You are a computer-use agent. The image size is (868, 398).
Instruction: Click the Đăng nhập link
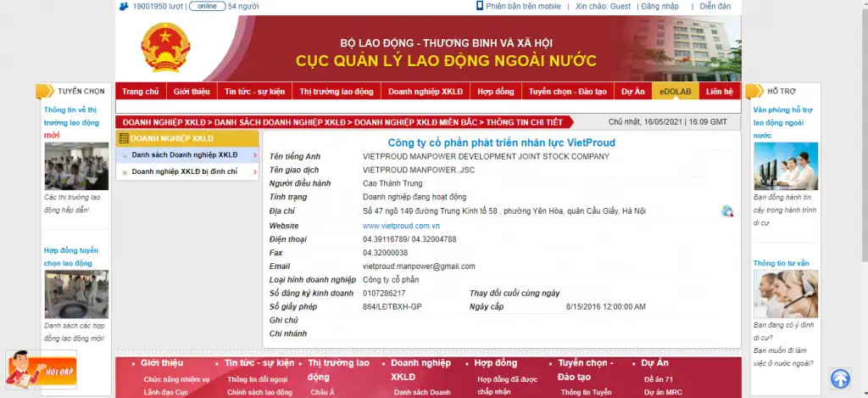coord(659,6)
